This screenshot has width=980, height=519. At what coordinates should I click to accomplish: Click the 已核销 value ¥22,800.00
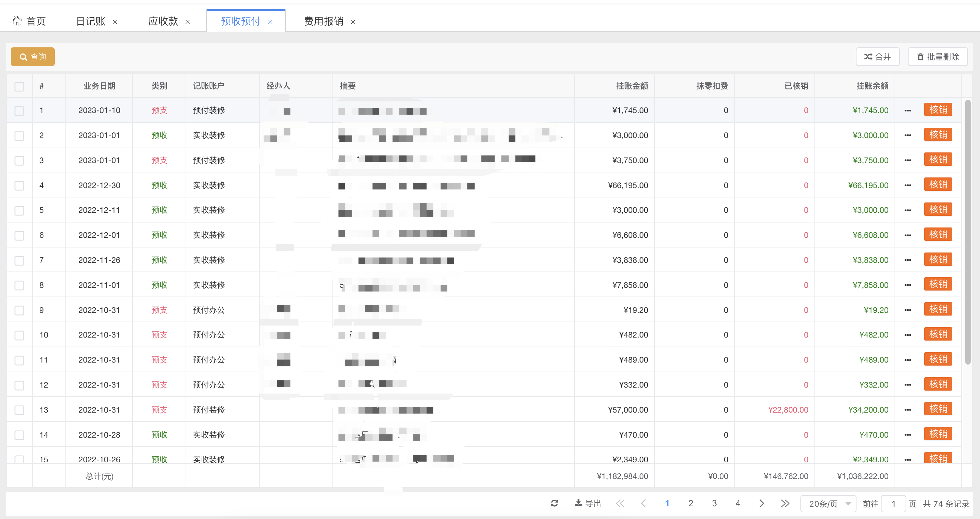(x=788, y=410)
